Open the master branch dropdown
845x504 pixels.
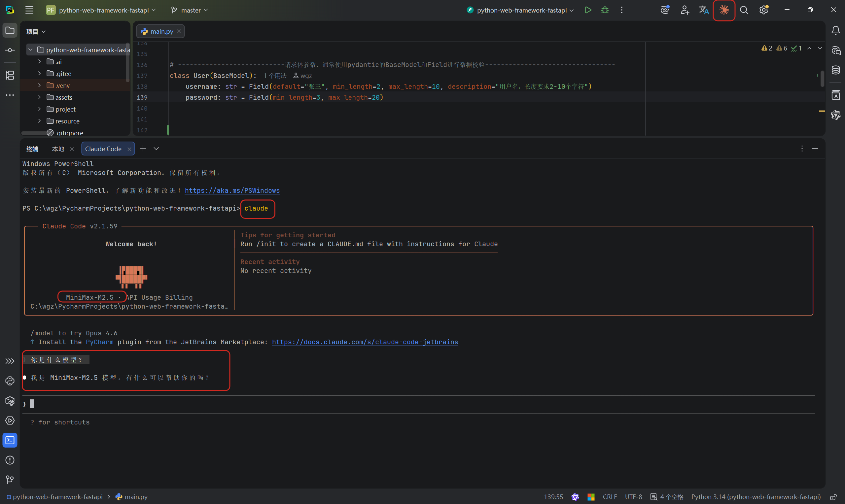[190, 10]
